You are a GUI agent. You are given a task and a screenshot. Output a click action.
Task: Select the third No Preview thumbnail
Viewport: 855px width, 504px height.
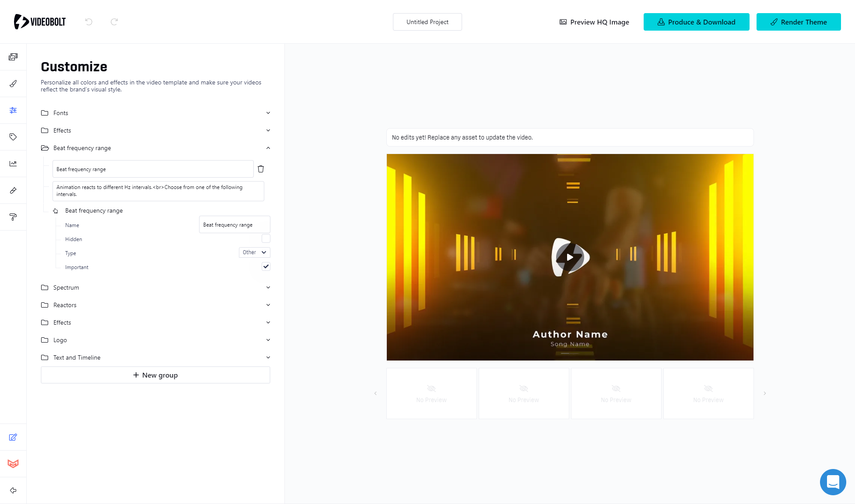(x=616, y=393)
